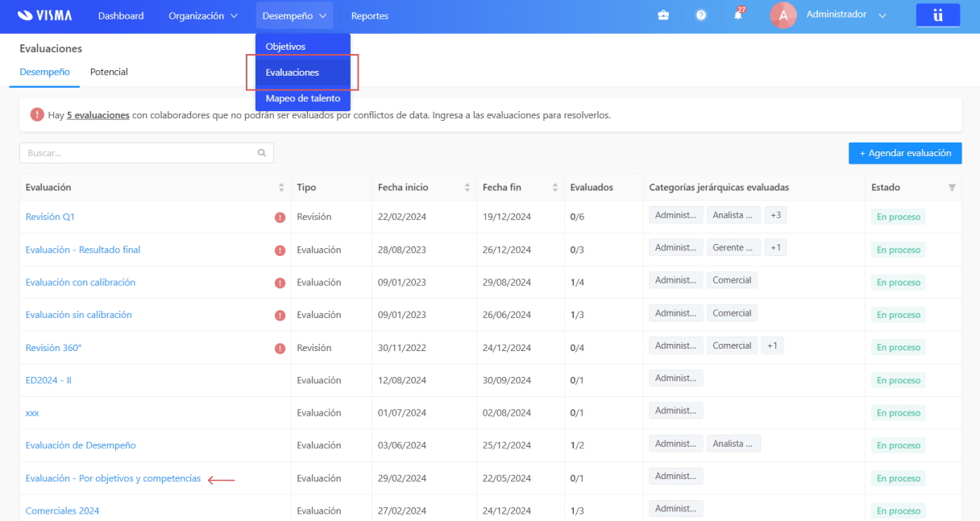980x521 pixels.
Task: Open Comerciales 2024 evaluation
Action: click(x=63, y=511)
